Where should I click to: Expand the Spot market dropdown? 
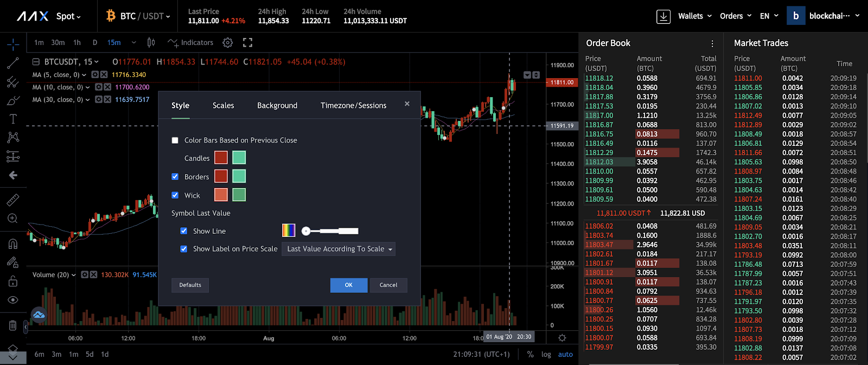(x=68, y=16)
